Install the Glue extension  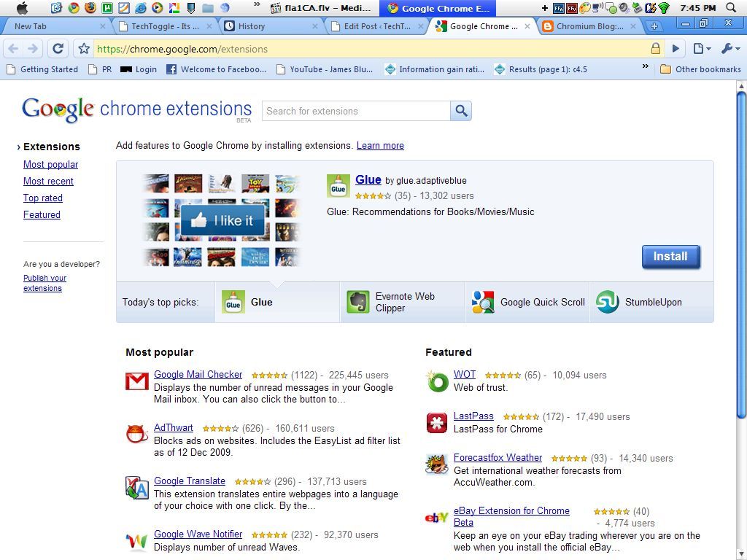671,257
